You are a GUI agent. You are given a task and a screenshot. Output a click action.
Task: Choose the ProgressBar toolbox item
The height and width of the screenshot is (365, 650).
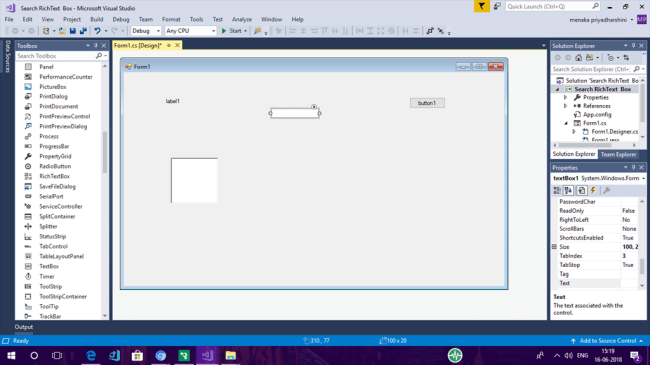[54, 146]
